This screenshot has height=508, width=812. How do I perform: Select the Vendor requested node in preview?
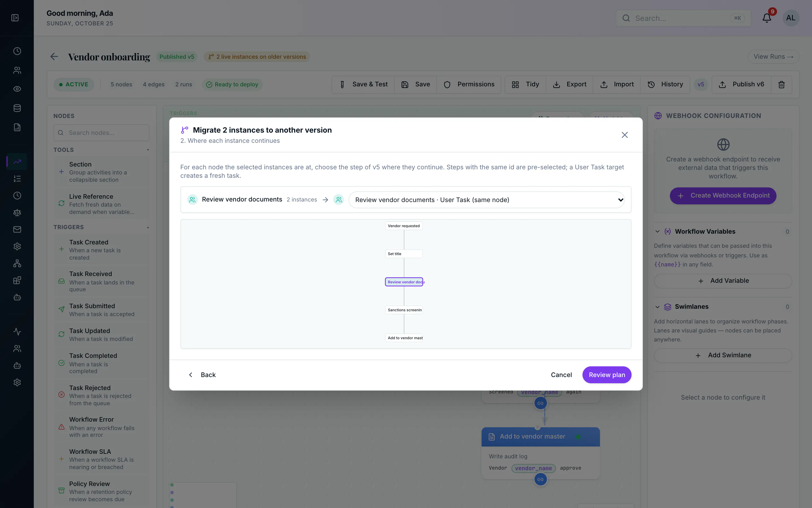[404, 226]
